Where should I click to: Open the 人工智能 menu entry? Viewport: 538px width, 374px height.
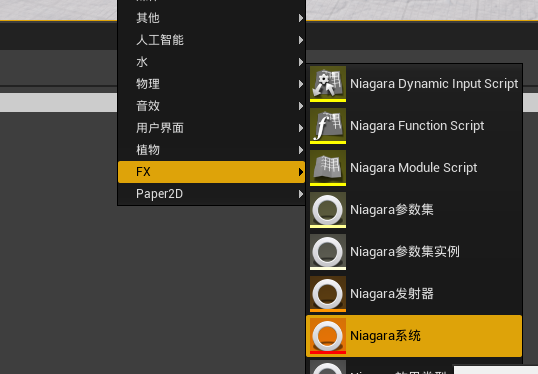pos(211,40)
